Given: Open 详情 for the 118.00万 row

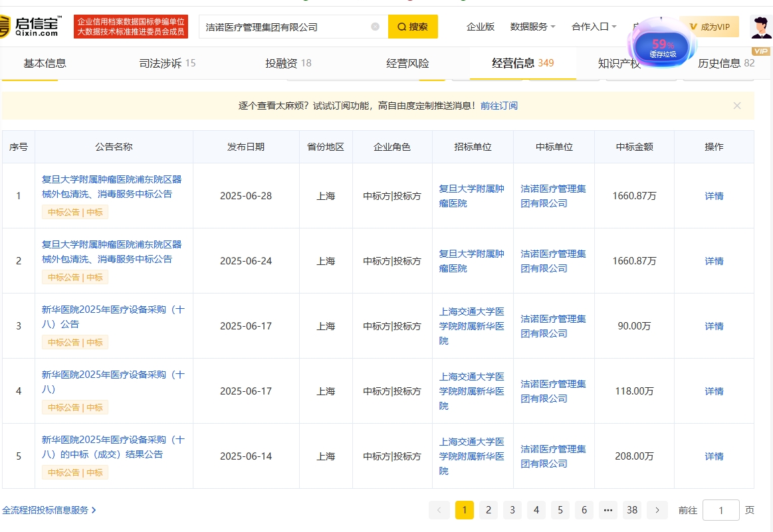Looking at the screenshot, I should tap(714, 391).
